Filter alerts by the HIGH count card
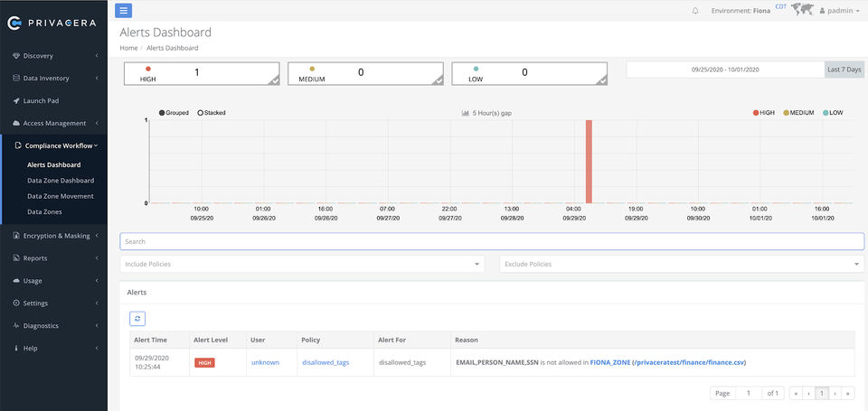This screenshot has width=868, height=411. click(202, 73)
